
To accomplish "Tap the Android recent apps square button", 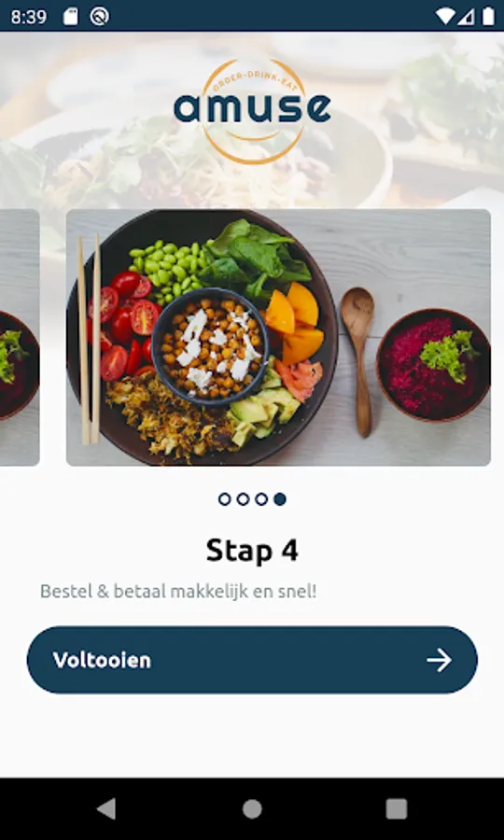I will (397, 809).
